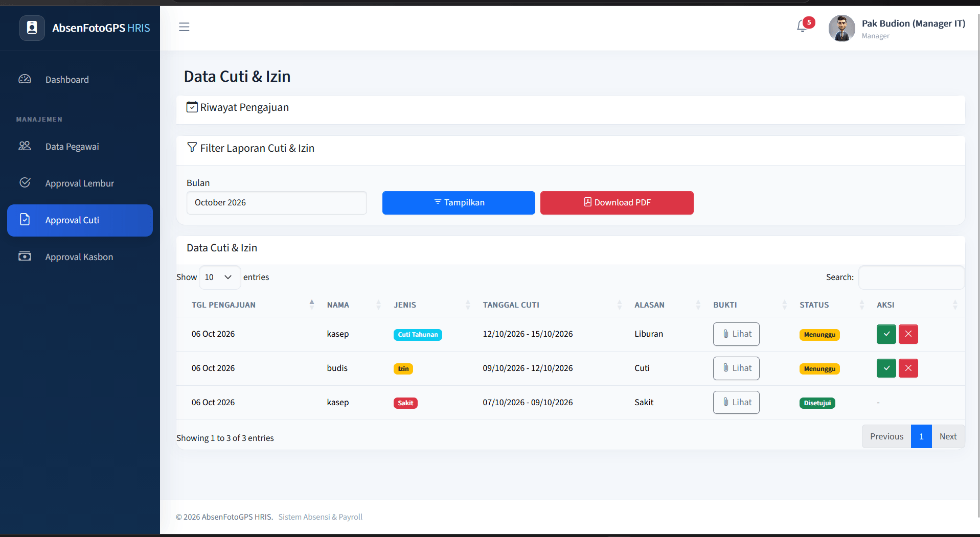The height and width of the screenshot is (537, 980).
Task: Sort table by Nama column
Action: pyautogui.click(x=354, y=305)
